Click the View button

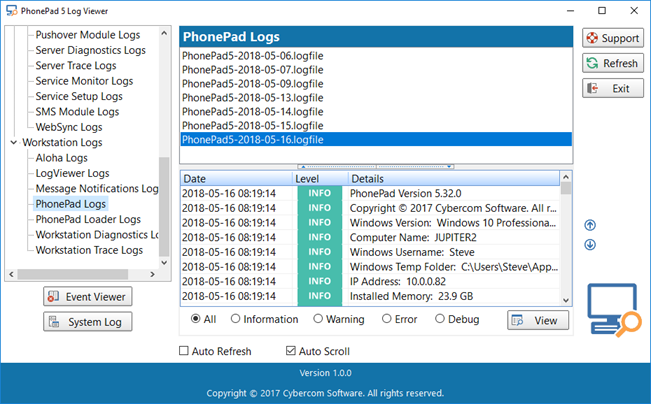click(x=538, y=321)
